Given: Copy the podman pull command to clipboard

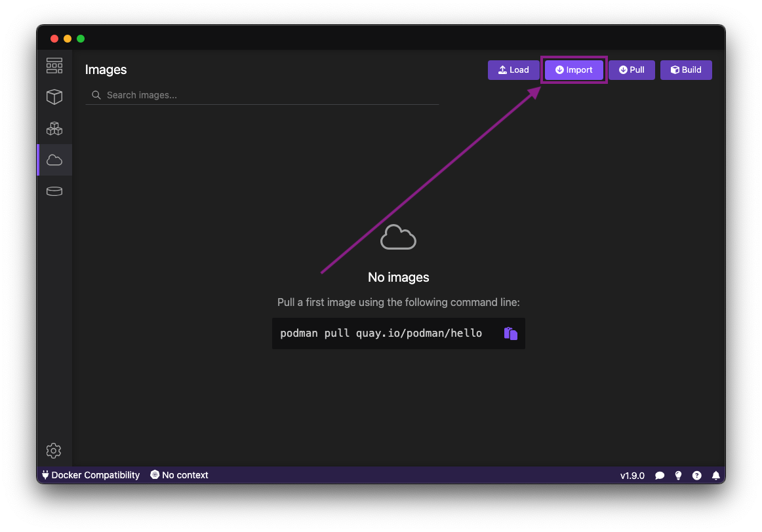Looking at the screenshot, I should point(510,333).
